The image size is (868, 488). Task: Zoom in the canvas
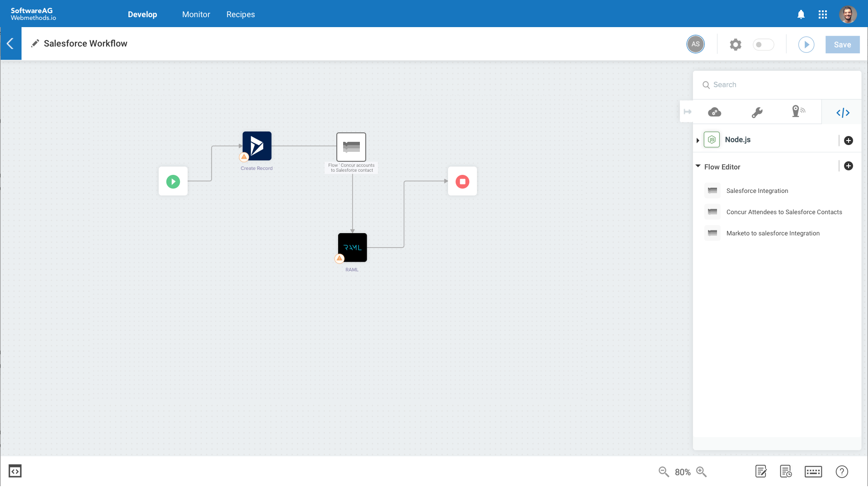(x=701, y=472)
